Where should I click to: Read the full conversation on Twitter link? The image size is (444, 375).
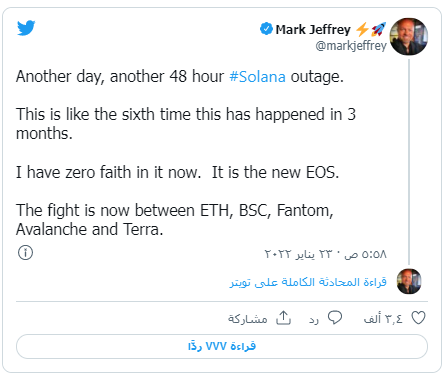point(308,282)
